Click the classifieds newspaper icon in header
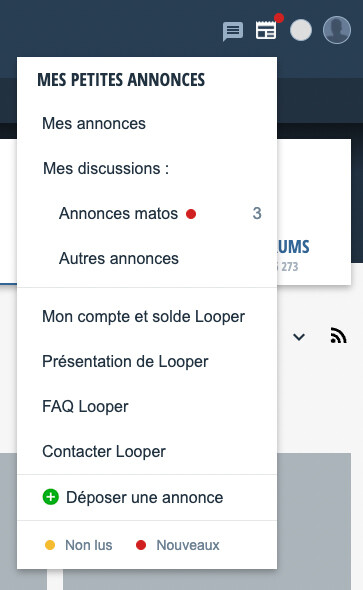 click(x=266, y=30)
